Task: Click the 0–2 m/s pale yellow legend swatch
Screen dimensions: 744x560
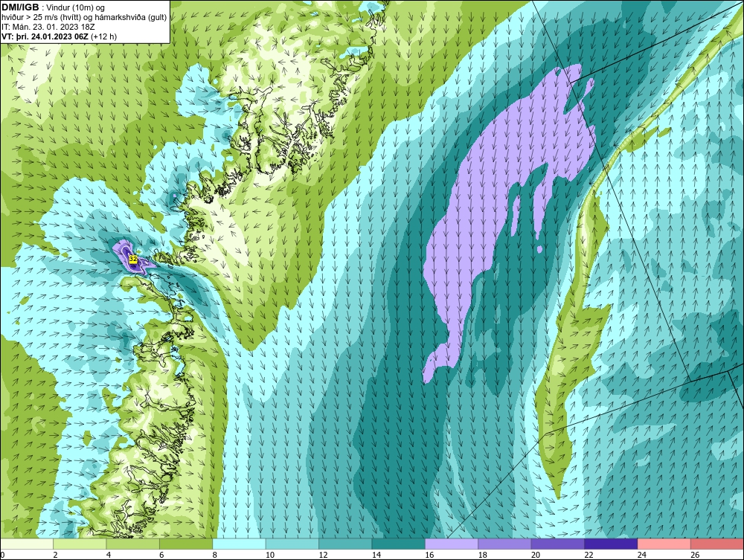Action: [27, 544]
